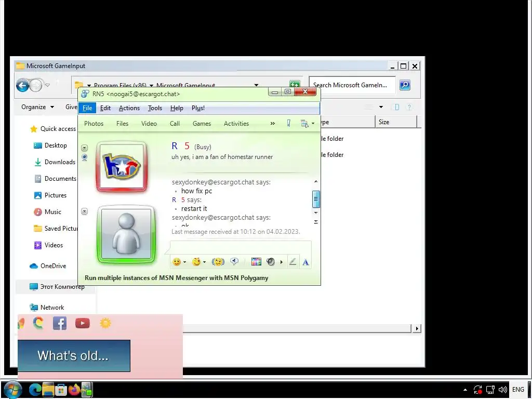
Task: Open Microsoft Edge from taskbar
Action: click(35, 390)
